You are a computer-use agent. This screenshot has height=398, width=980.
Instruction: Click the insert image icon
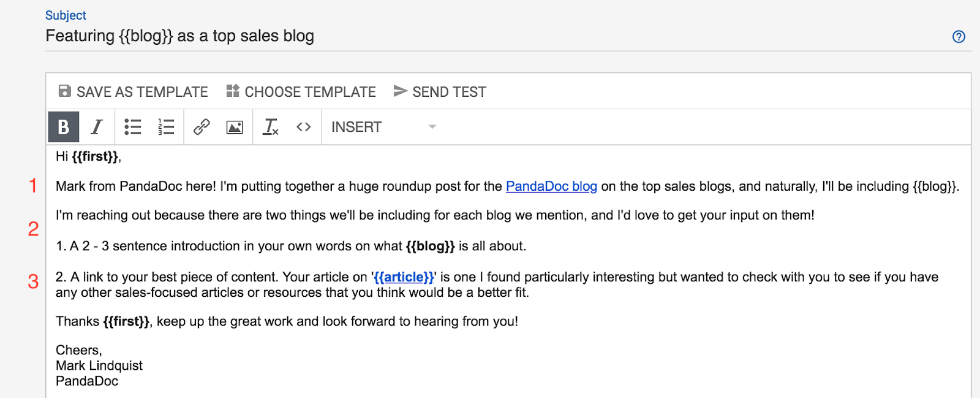[x=235, y=127]
